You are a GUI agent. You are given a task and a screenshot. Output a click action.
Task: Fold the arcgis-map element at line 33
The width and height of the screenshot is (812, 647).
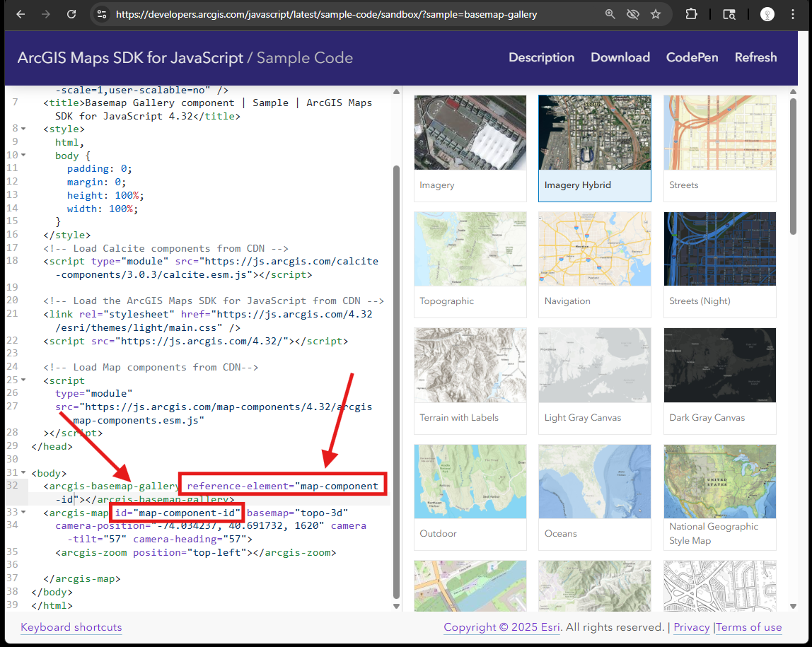pyautogui.click(x=24, y=513)
